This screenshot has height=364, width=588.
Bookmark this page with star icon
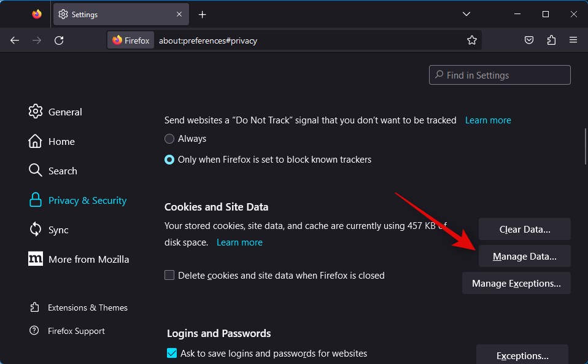click(471, 41)
